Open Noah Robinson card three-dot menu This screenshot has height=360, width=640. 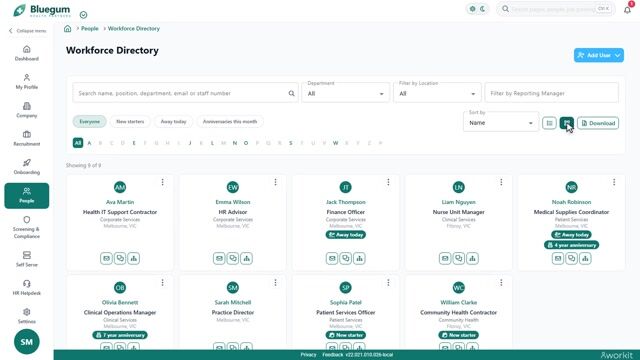coord(614,182)
